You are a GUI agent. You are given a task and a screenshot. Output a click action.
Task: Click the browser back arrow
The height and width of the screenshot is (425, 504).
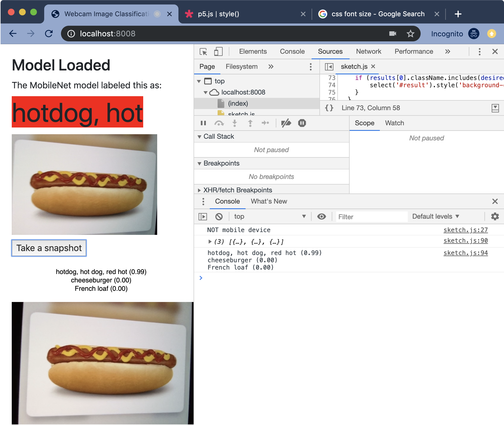pos(13,34)
